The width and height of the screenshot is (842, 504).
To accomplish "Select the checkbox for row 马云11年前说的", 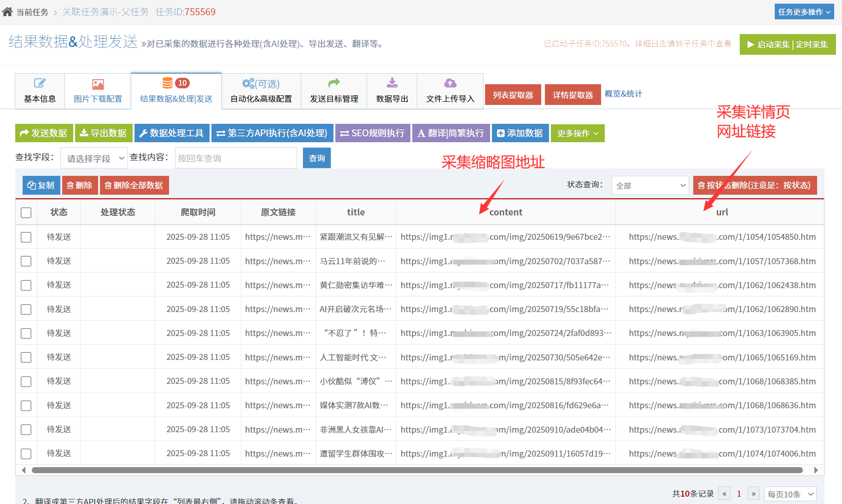I will click(x=26, y=261).
